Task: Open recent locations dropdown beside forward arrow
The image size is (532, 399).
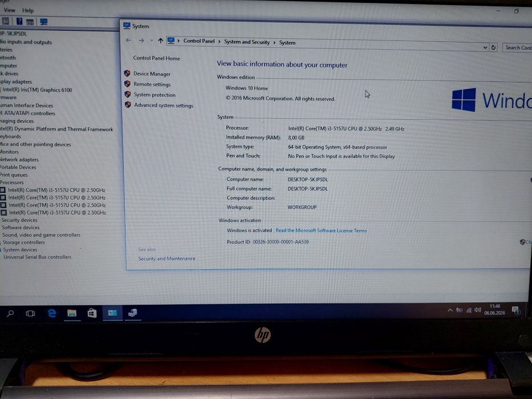Action: 151,40
